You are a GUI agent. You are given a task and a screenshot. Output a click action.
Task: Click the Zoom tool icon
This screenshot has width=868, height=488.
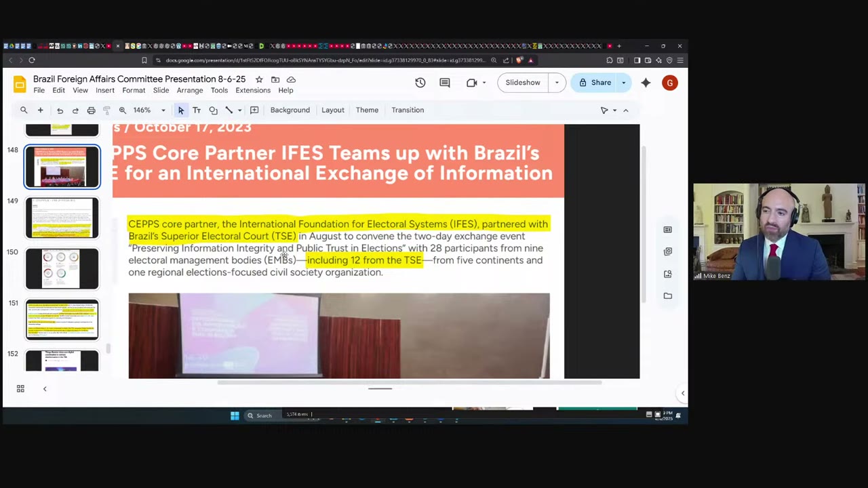[x=123, y=110]
